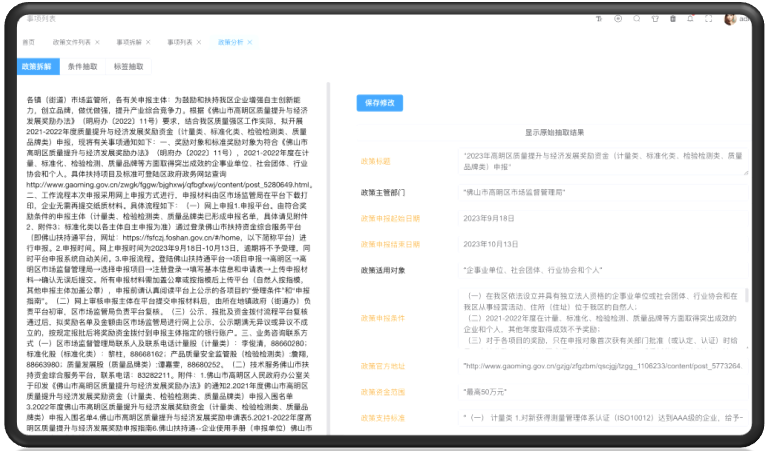Click the 政策适用对象 input field
This screenshot has width=769, height=451.
pyautogui.click(x=603, y=270)
